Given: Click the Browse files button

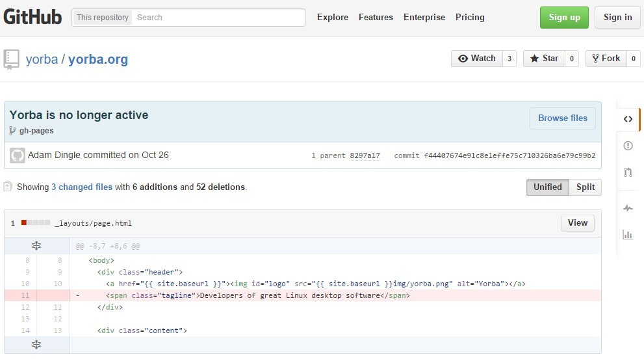Looking at the screenshot, I should tap(562, 118).
